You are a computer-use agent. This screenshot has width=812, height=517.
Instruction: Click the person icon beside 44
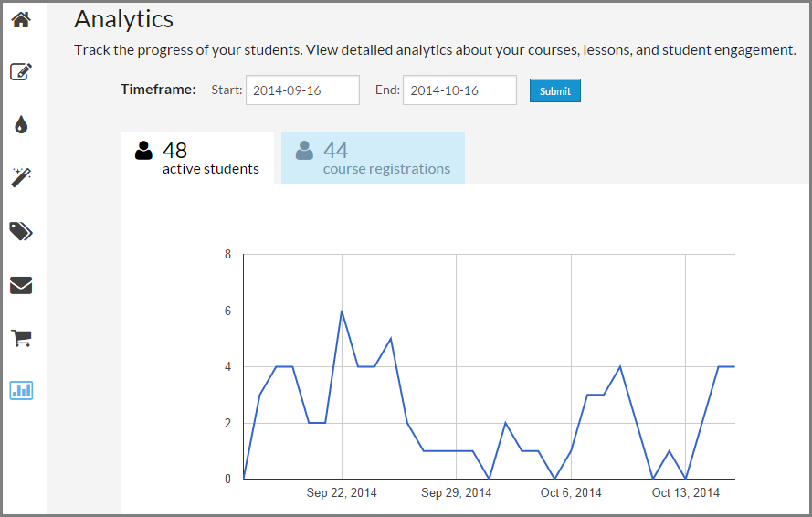304,150
